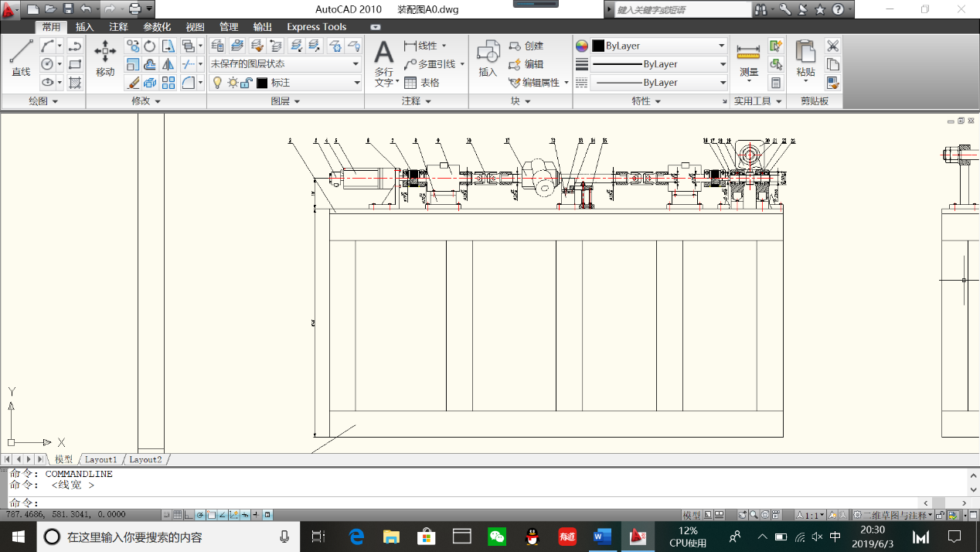Switch to the Layout1 tab
Viewport: 980px width, 552px height.
(101, 459)
